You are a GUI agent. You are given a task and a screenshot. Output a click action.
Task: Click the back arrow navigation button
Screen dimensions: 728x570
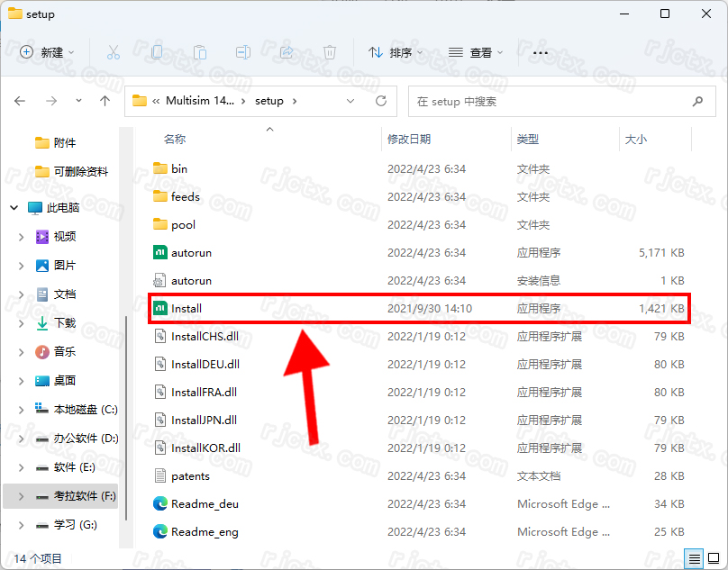[x=21, y=101]
